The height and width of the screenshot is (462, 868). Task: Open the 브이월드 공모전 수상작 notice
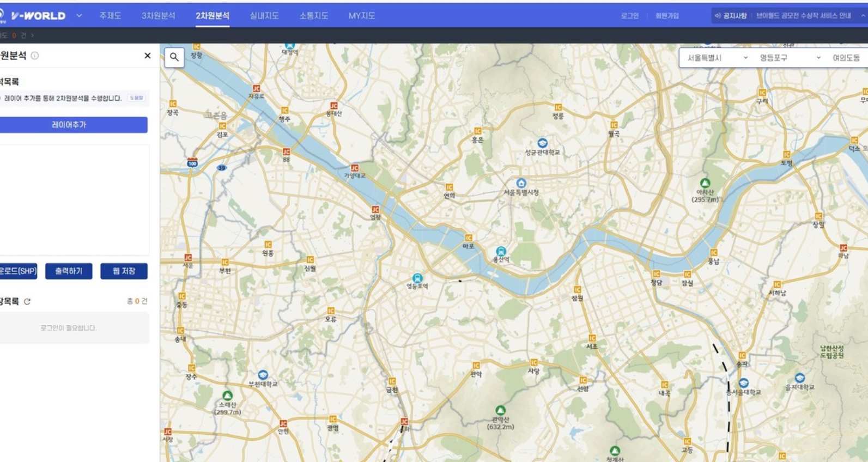[803, 16]
